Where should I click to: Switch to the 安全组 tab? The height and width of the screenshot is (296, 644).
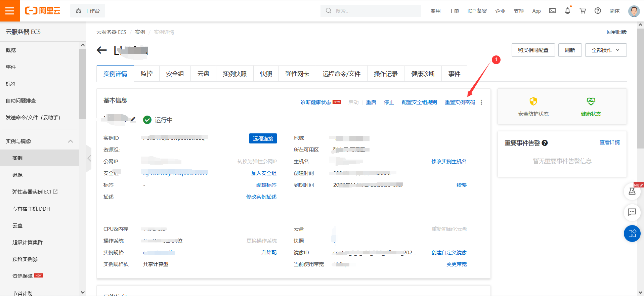pyautogui.click(x=175, y=74)
